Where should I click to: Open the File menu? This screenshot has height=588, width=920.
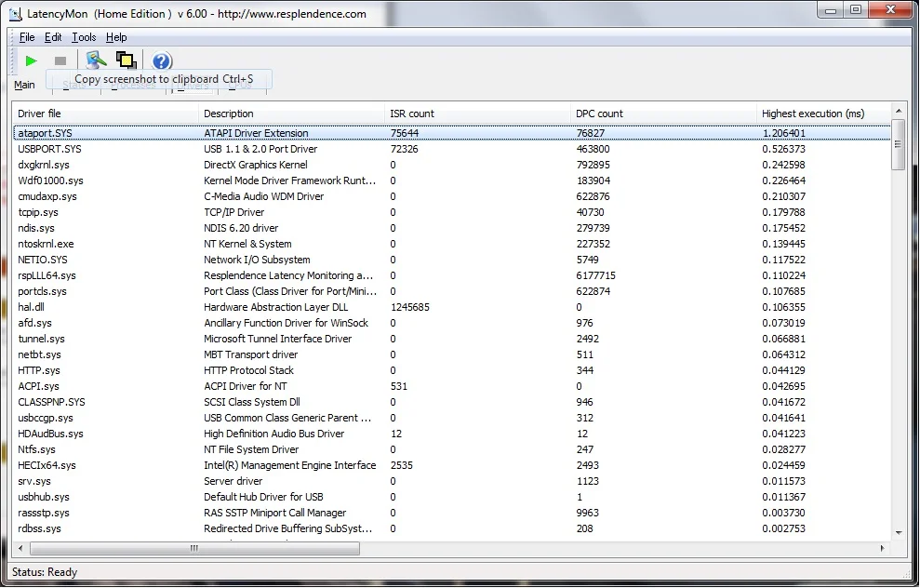[x=27, y=37]
